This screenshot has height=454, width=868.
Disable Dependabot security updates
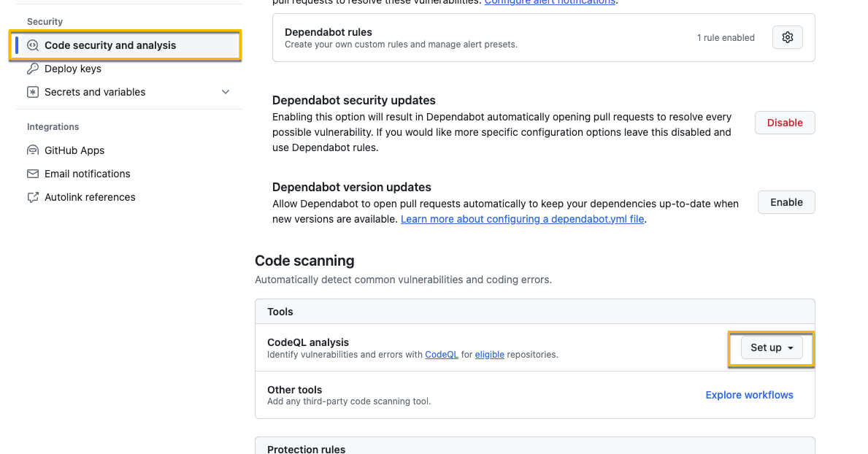[x=784, y=123]
